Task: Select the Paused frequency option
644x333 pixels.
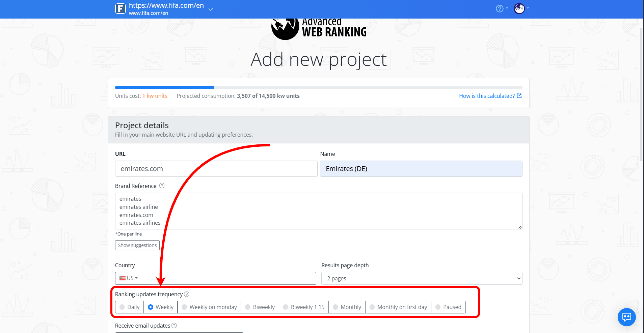Action: (448, 307)
